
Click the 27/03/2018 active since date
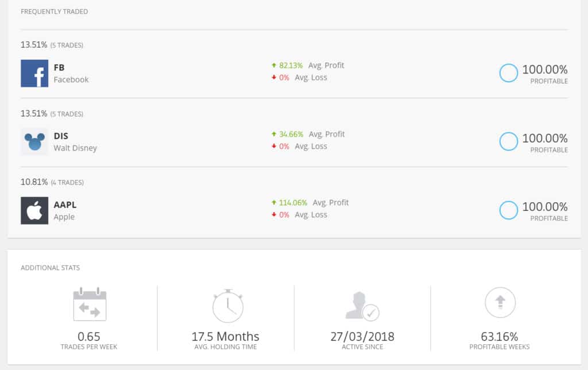(x=362, y=337)
